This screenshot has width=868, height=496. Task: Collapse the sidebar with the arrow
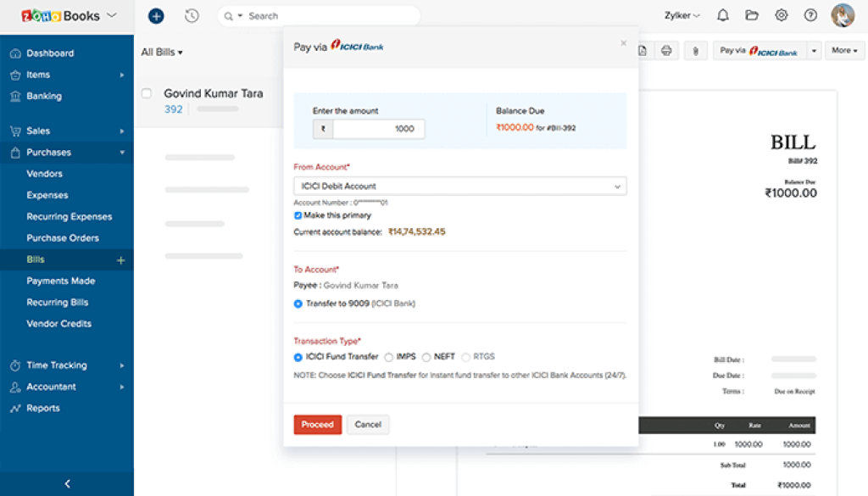[x=67, y=484]
